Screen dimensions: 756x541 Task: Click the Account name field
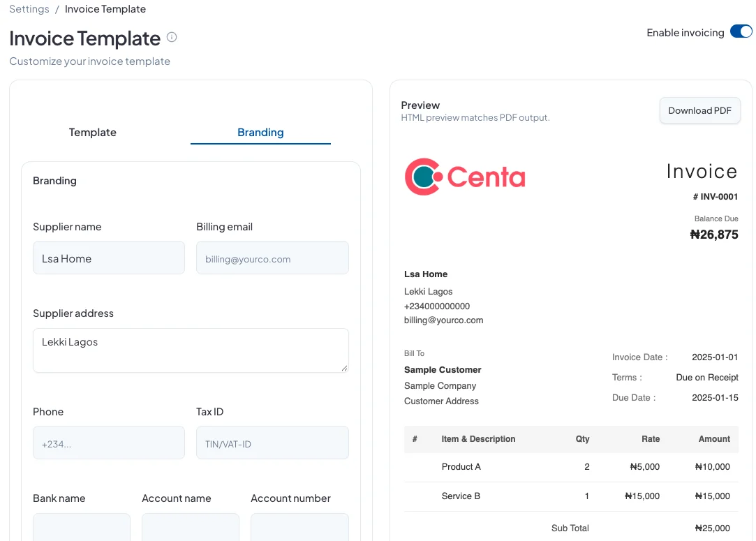pos(191,526)
